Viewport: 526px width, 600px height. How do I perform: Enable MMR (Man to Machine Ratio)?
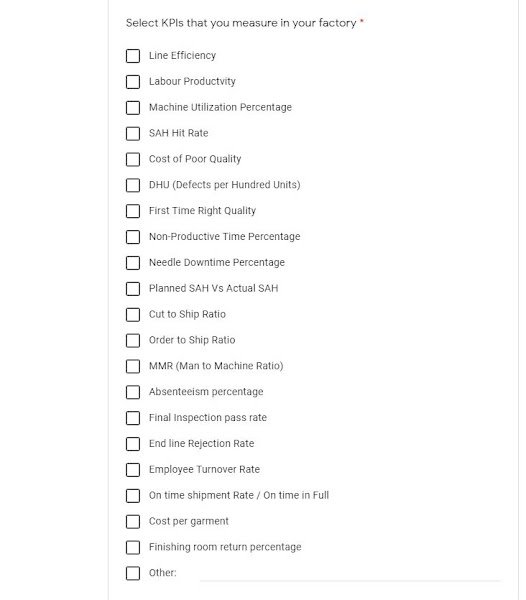[x=133, y=366]
